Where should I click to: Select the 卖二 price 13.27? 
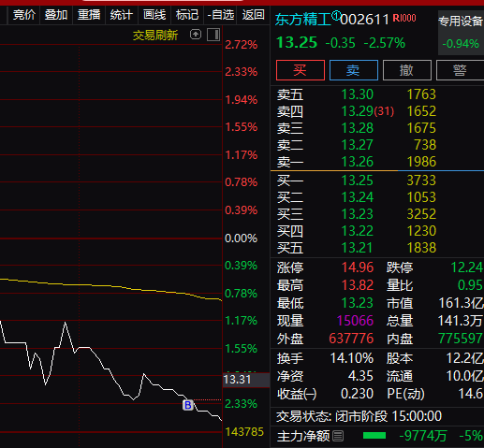358,145
